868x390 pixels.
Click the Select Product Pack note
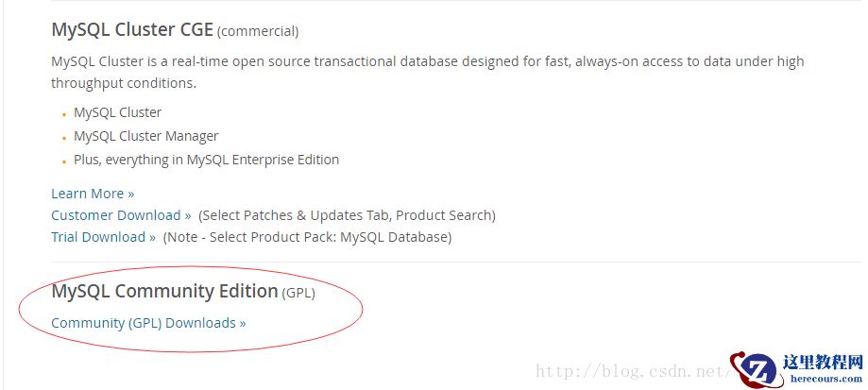[x=307, y=237]
